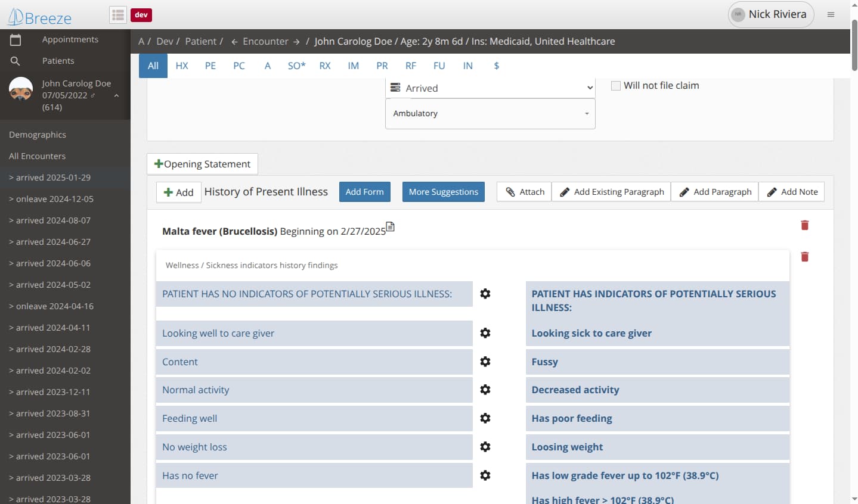Click gear icon beside Normal activity row
Viewport: 858px width, 504px height.
(x=485, y=390)
